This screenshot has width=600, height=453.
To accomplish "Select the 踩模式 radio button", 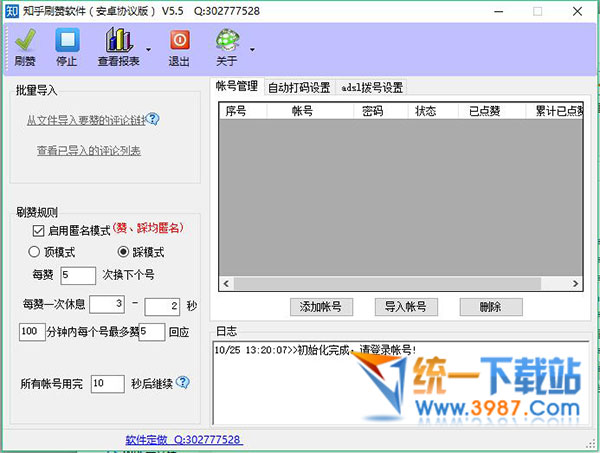I will point(124,252).
